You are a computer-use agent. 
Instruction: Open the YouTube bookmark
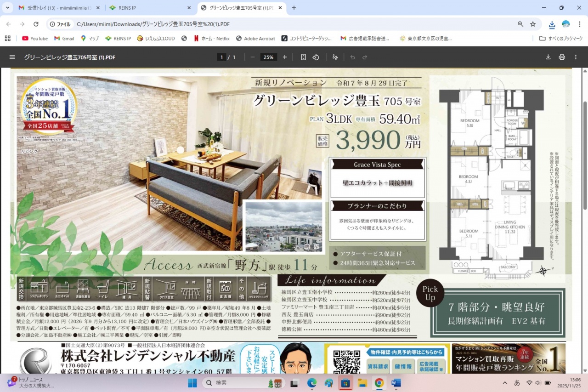(35, 39)
